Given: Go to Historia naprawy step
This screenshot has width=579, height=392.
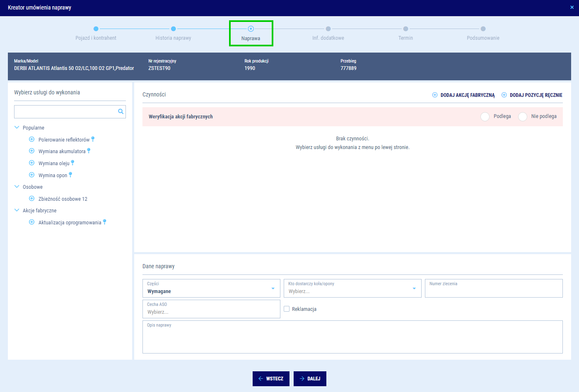Looking at the screenshot, I should click(173, 29).
